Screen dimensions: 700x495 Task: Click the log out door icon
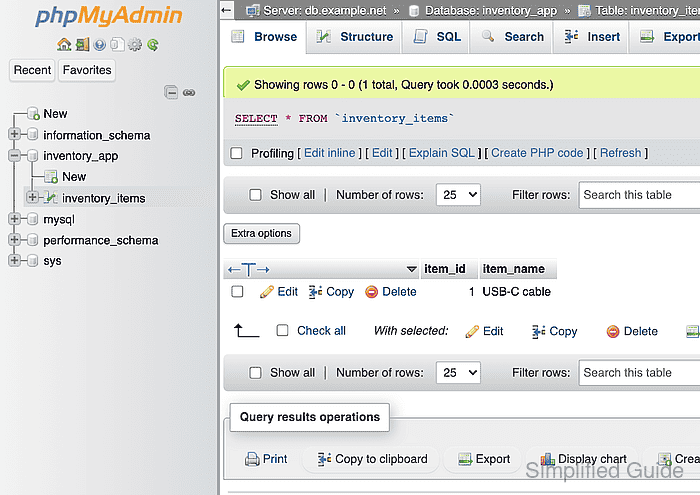coord(82,45)
